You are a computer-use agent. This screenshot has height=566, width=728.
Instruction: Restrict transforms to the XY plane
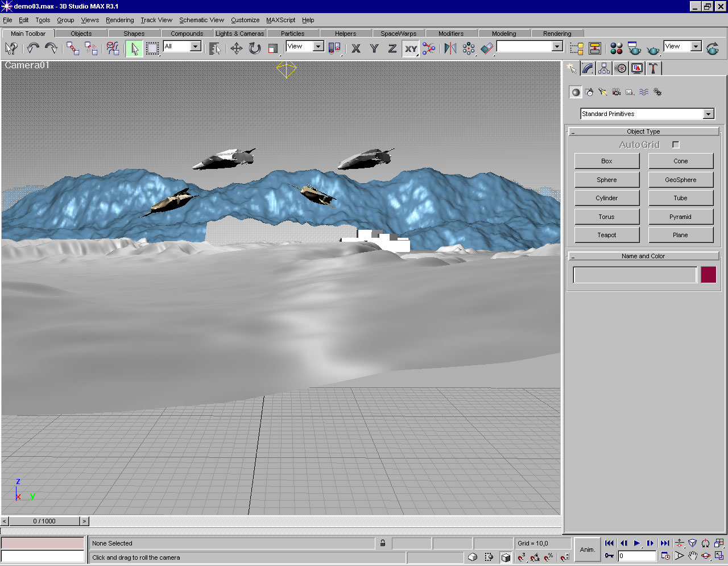coord(411,49)
